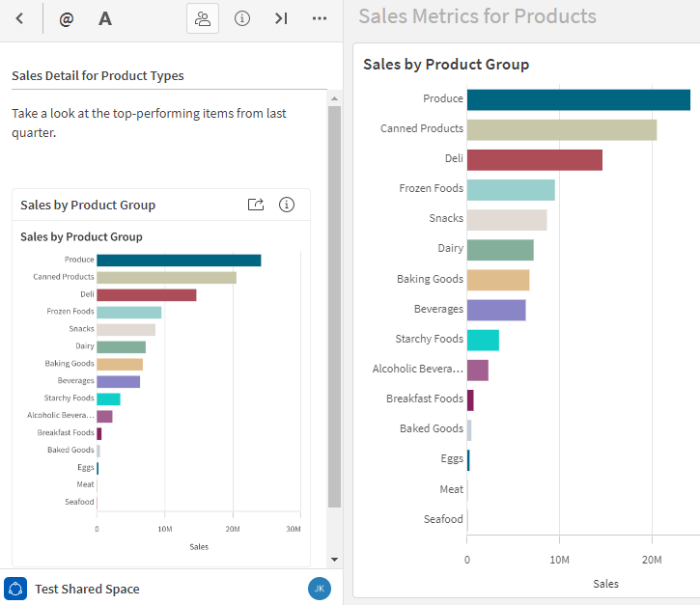Click the Sales Metrics for Products heading

coord(477,16)
